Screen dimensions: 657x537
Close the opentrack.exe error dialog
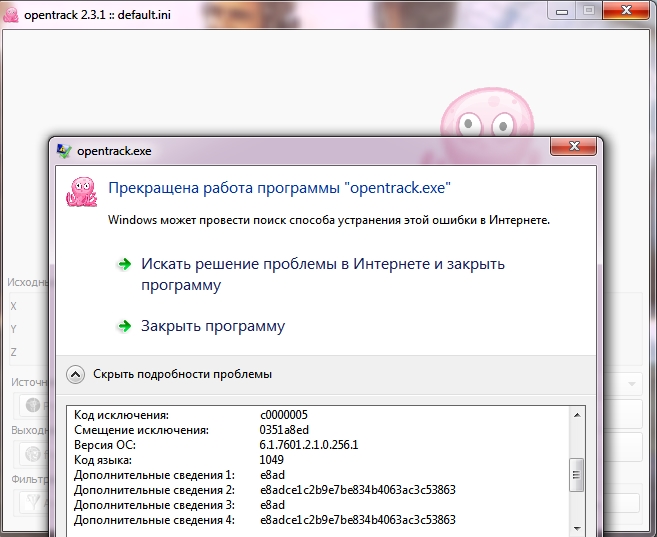tap(574, 146)
